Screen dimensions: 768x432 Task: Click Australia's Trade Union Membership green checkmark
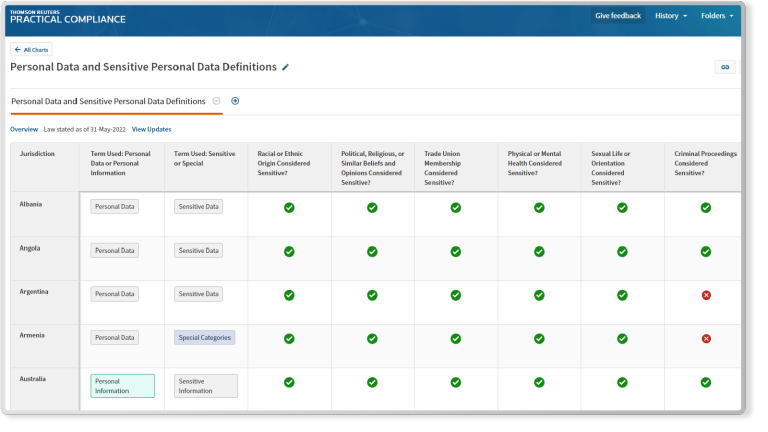pyautogui.click(x=455, y=382)
